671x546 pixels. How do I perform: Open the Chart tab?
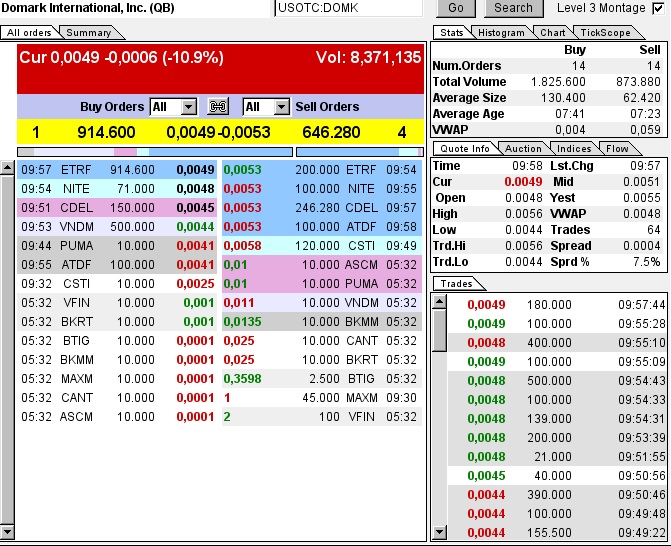pyautogui.click(x=552, y=33)
